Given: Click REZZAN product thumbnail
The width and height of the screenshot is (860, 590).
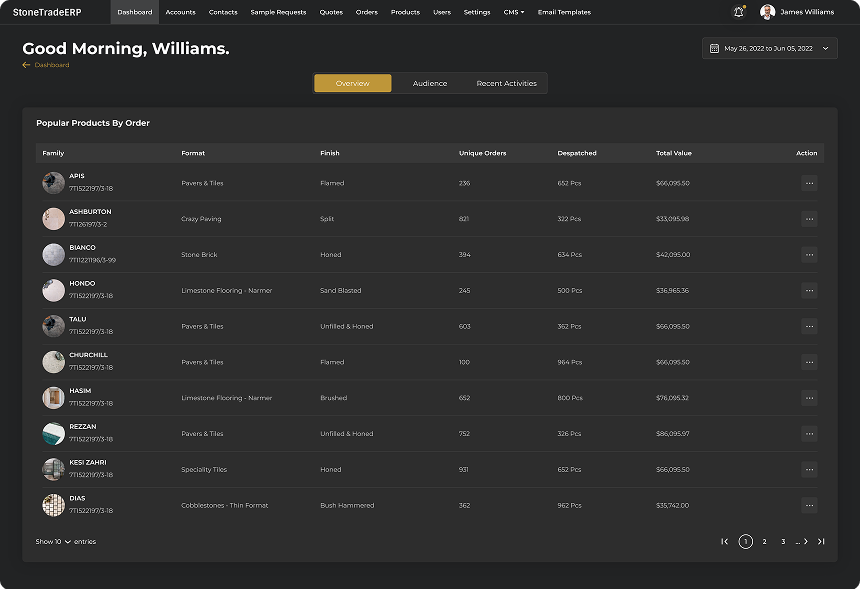Looking at the screenshot, I should click(x=54, y=433).
